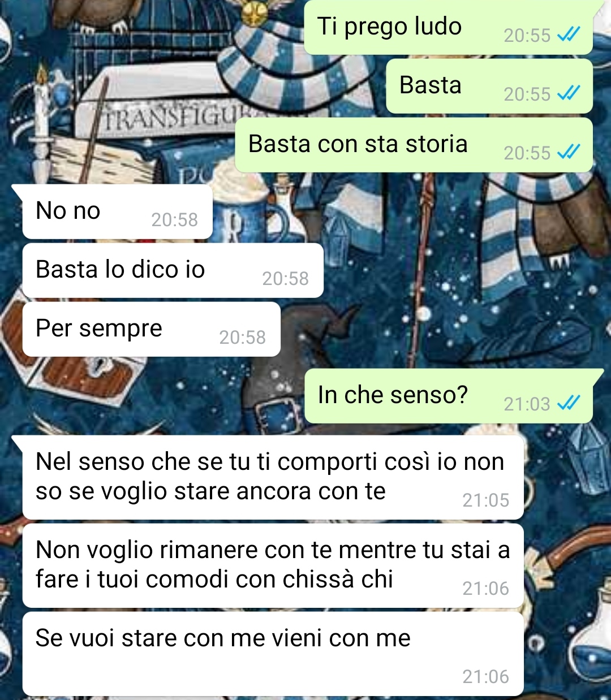Tap the blue read ticks next to 'Basta'

point(569,94)
